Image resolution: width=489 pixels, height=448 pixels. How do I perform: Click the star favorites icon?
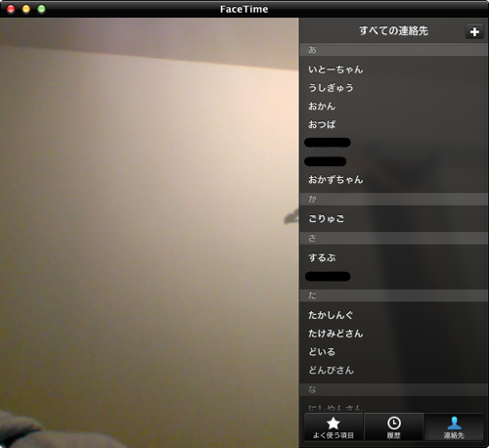(333, 424)
